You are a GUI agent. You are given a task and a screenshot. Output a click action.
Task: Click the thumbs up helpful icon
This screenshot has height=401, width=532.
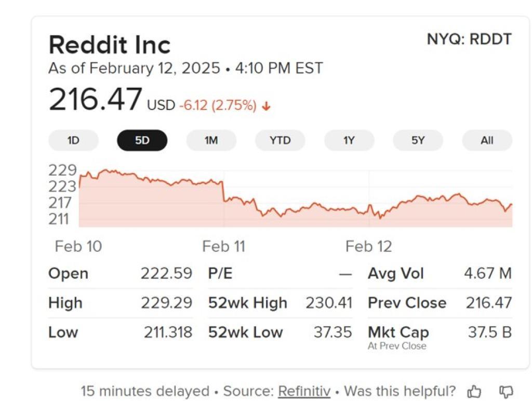pos(474,391)
